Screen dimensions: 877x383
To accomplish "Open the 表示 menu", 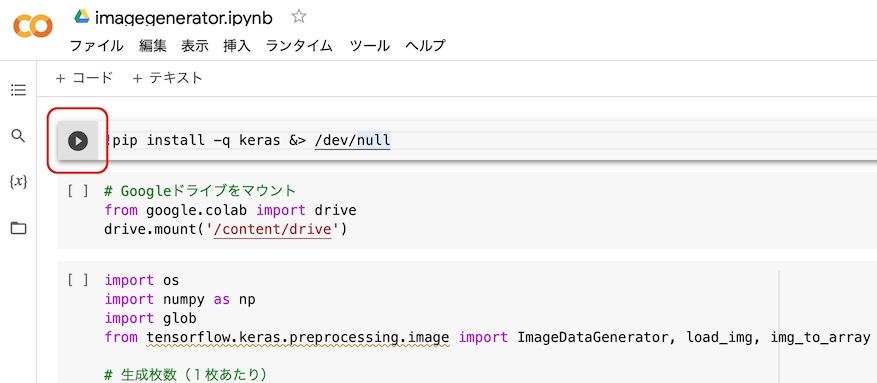I will tap(195, 46).
